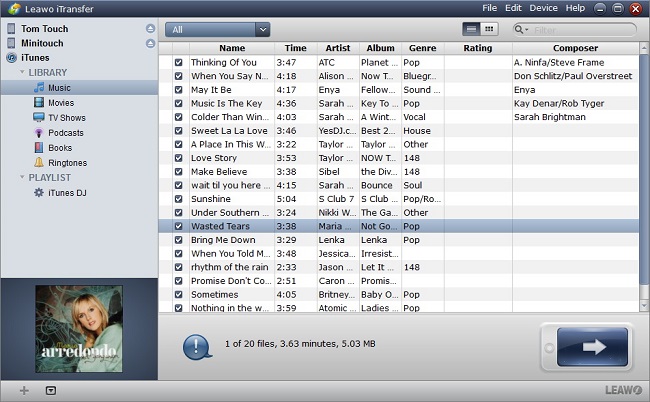Screen dimensions: 650x402
Task: Click the Tom Touch device icon
Action: coord(11,29)
